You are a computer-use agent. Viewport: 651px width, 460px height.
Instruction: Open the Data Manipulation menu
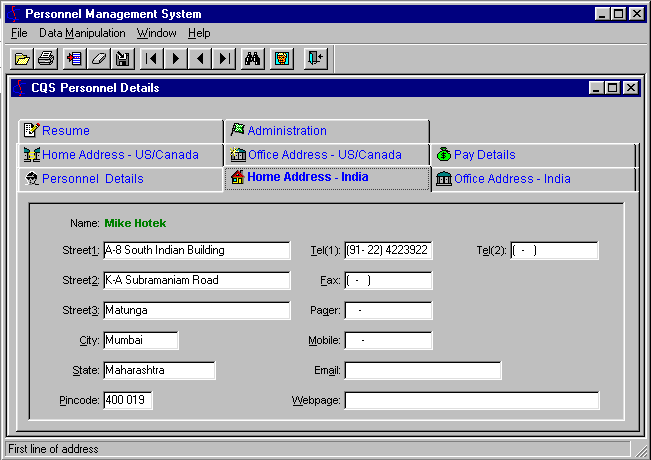pyautogui.click(x=82, y=33)
